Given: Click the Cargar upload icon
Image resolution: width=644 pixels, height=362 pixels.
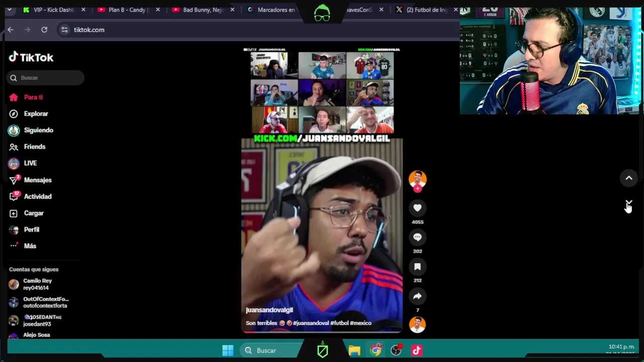Looking at the screenshot, I should [x=14, y=213].
